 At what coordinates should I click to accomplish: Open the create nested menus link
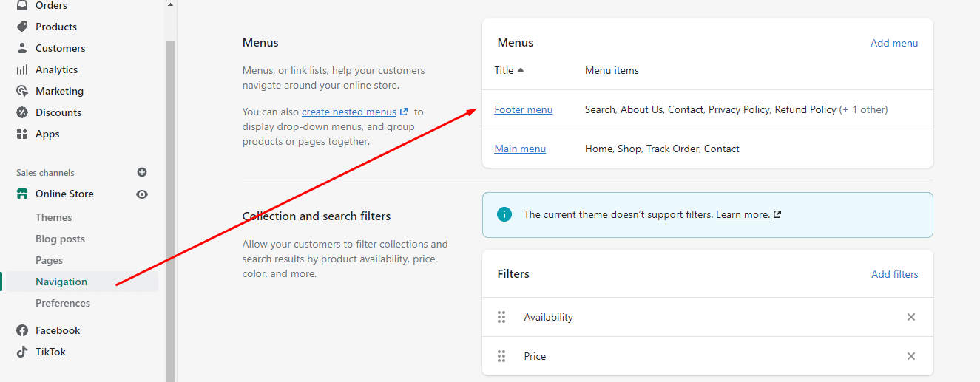pyautogui.click(x=349, y=112)
